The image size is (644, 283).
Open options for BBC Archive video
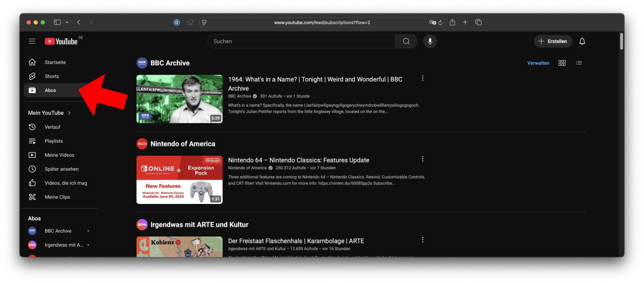(423, 78)
